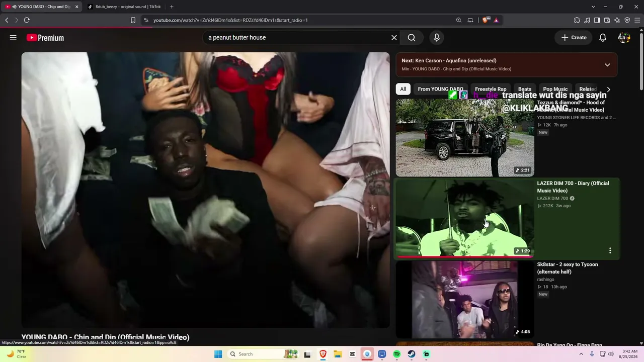Image resolution: width=644 pixels, height=362 pixels.
Task: Open Leo AI assistant sparkle icon
Action: [x=617, y=20]
